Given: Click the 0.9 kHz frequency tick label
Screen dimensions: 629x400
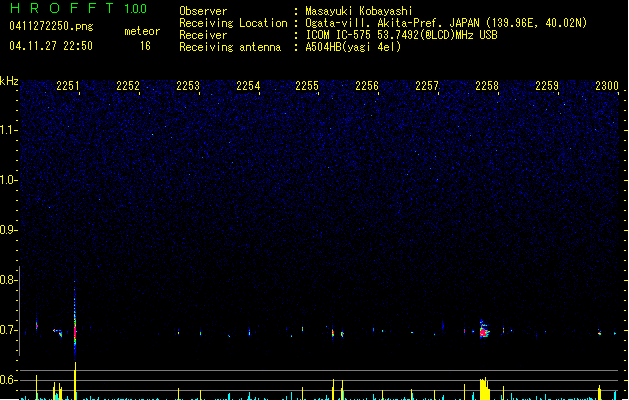Looking at the screenshot, I should pos(8,230).
